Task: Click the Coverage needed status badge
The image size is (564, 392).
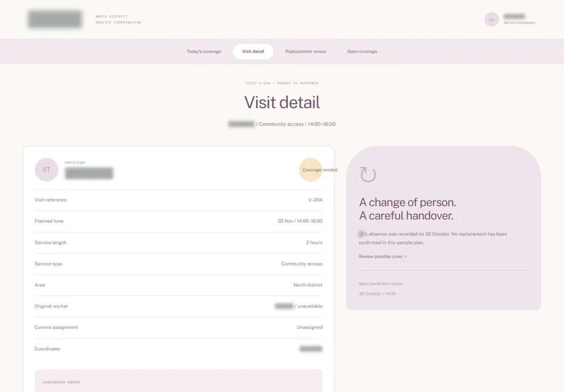Action: point(319,170)
